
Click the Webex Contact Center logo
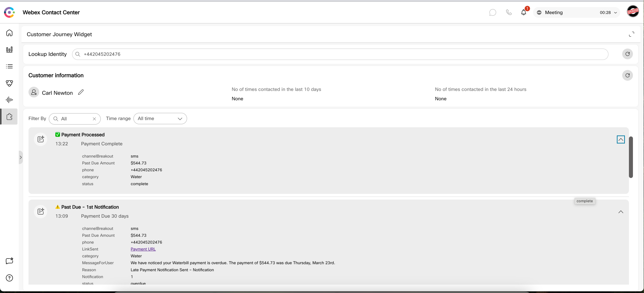(9, 12)
